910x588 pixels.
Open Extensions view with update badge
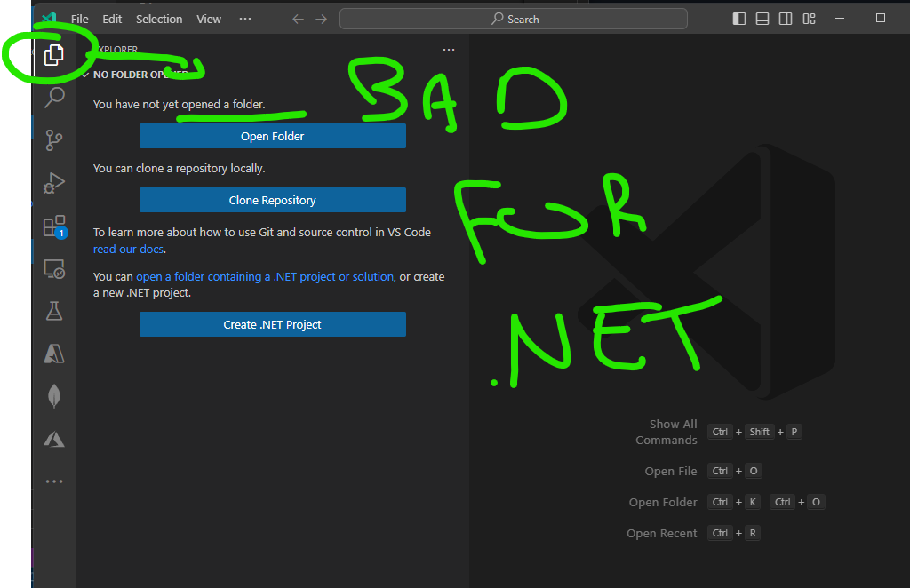[x=55, y=226]
